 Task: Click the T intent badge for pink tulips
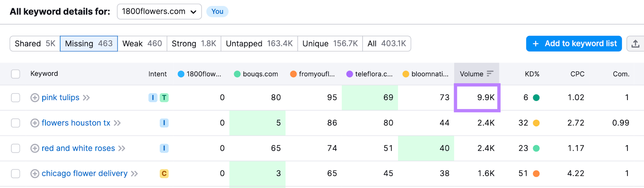[x=164, y=98]
